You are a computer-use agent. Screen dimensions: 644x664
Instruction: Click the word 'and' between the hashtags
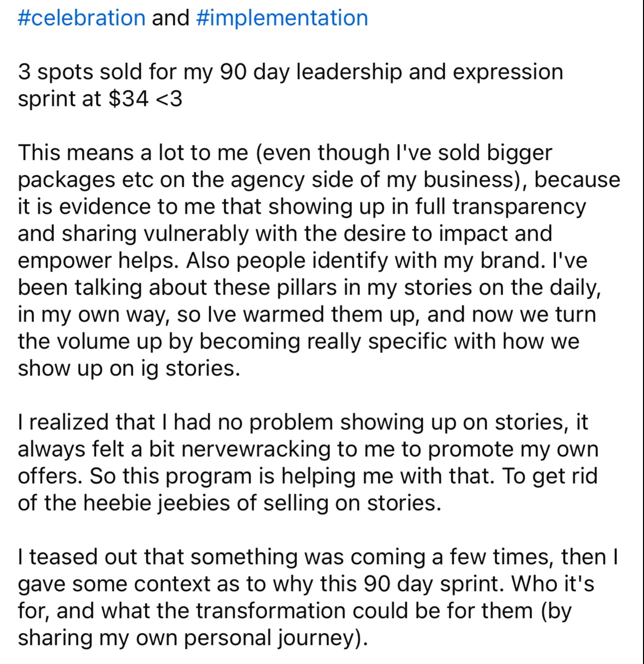[x=171, y=18]
